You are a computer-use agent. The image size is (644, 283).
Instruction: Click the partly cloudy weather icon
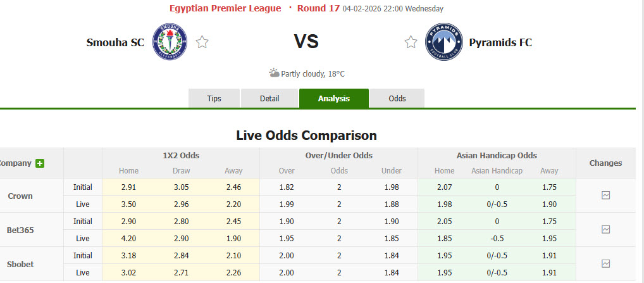(x=274, y=73)
